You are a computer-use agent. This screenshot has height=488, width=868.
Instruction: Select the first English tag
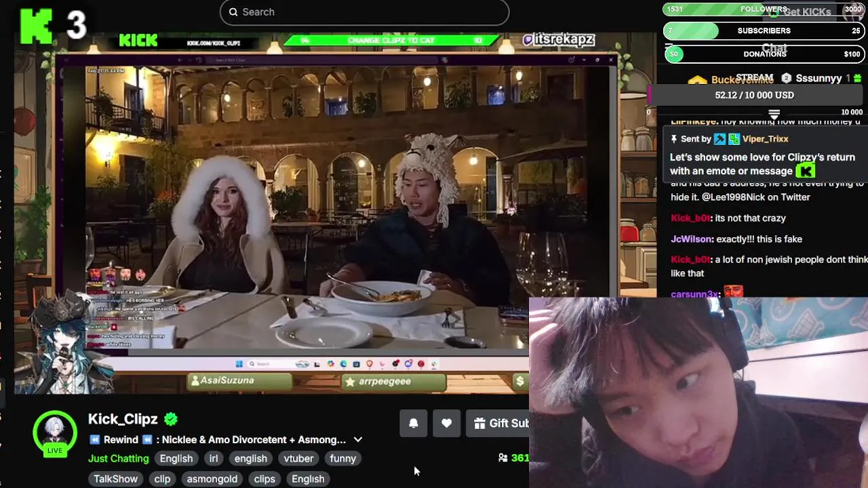pyautogui.click(x=176, y=459)
